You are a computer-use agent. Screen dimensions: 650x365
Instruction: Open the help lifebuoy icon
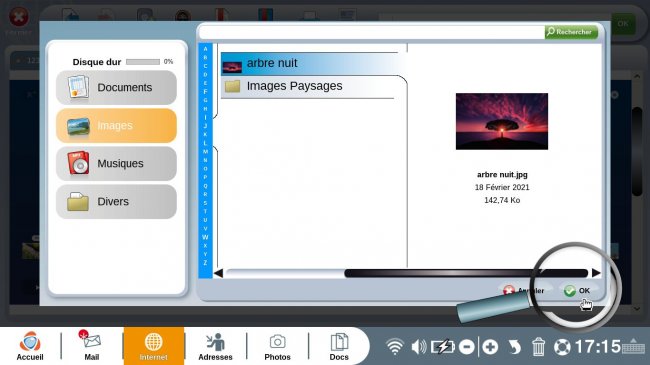562,347
